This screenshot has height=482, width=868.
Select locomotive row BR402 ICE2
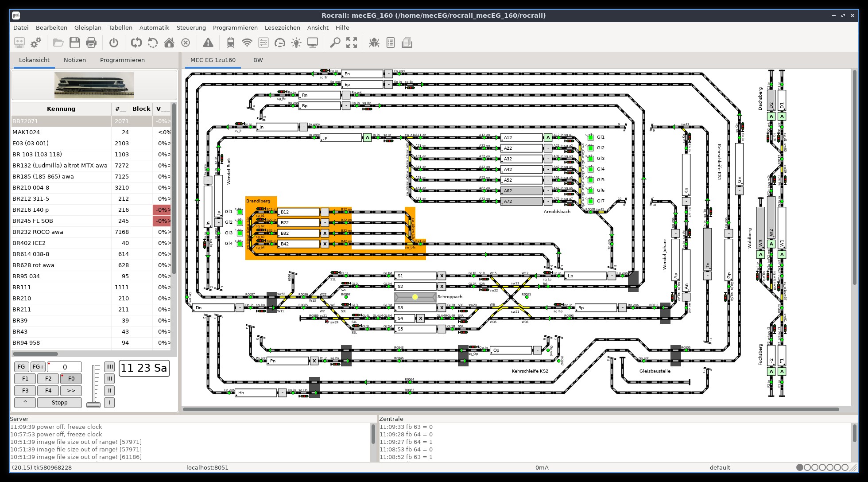[x=91, y=243]
